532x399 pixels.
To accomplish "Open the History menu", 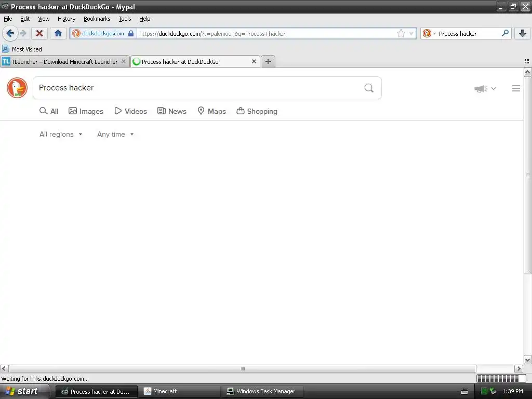I will (66, 19).
